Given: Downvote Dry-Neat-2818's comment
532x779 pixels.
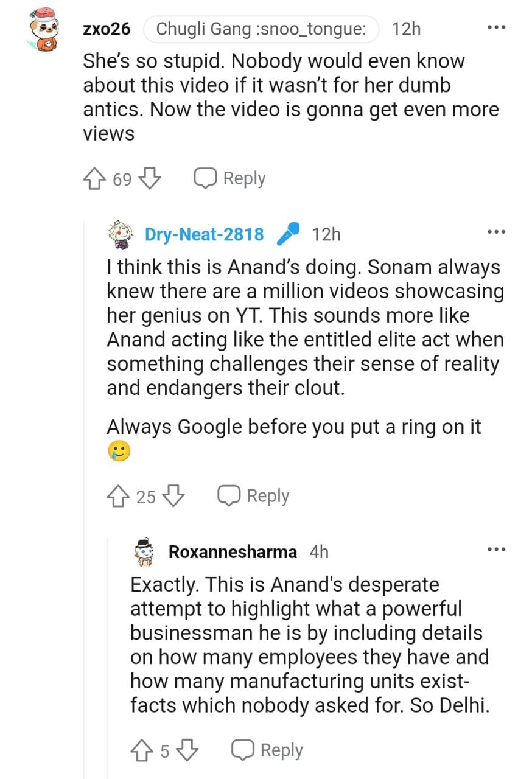Looking at the screenshot, I should tap(173, 496).
